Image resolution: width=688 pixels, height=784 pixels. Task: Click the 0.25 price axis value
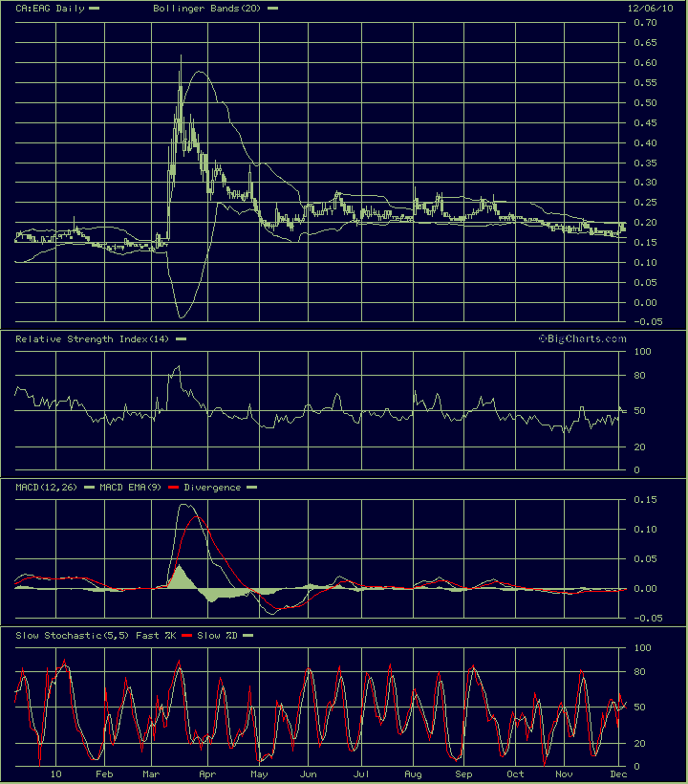(645, 203)
